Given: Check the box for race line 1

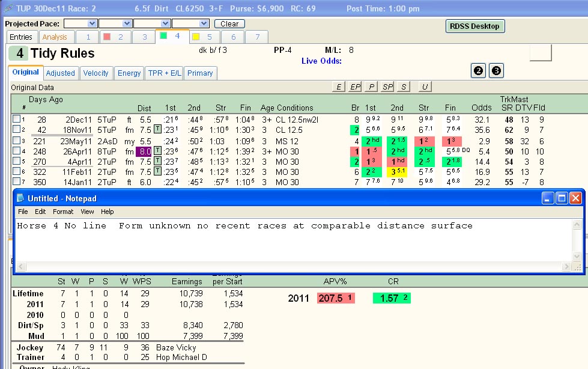Looking at the screenshot, I should tap(16, 119).
